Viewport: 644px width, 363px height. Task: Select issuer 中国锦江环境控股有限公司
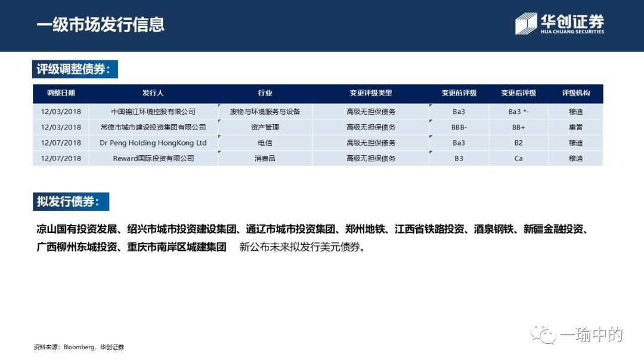[x=153, y=112]
